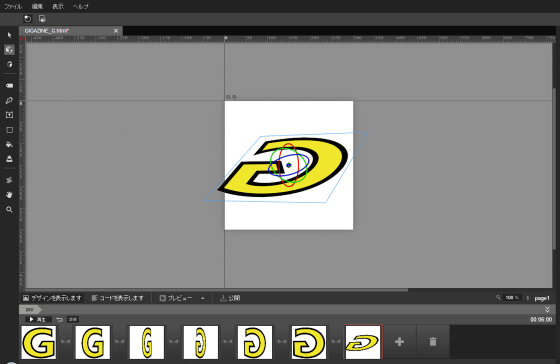Screen dimensions: 560x364
Task: Add a new keyframe with plus button
Action: pyautogui.click(x=399, y=342)
